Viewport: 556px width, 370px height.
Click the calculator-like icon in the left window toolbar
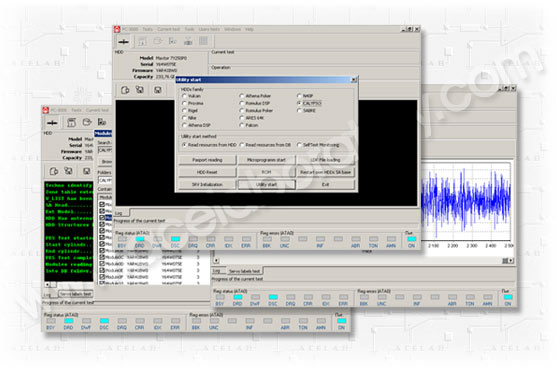coord(72,122)
